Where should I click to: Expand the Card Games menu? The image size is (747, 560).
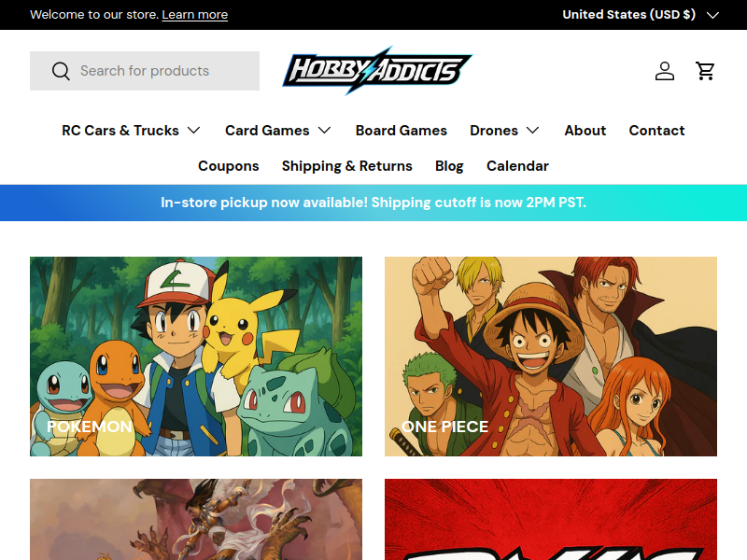tap(277, 131)
